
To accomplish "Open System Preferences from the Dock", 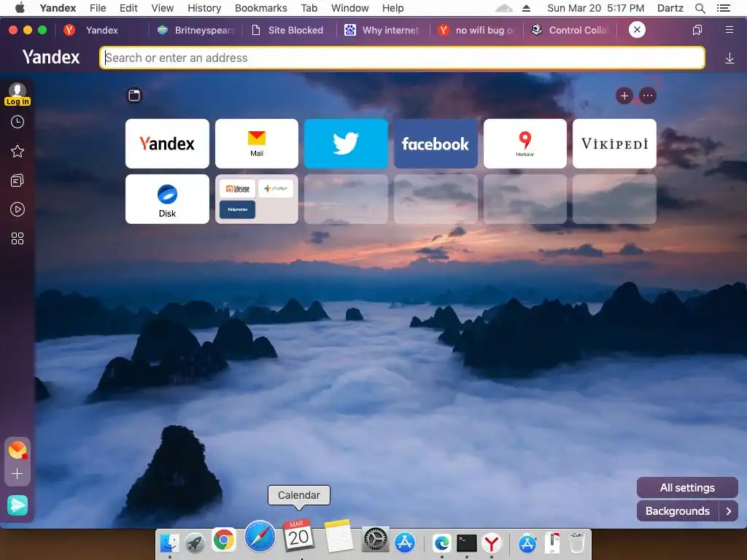I will pos(376,540).
